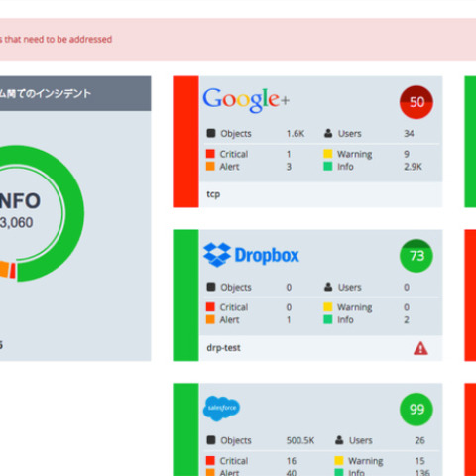Click the green 73 score badge

coord(416,256)
